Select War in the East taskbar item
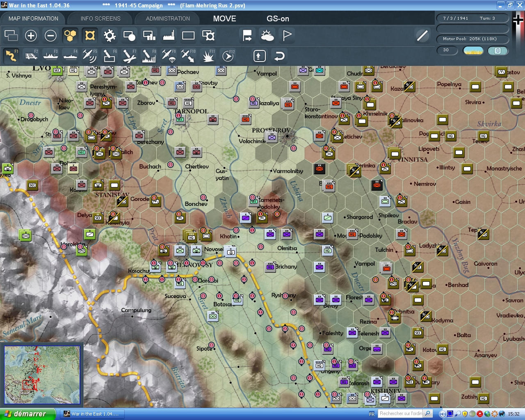This screenshot has height=420, width=525. [92, 414]
